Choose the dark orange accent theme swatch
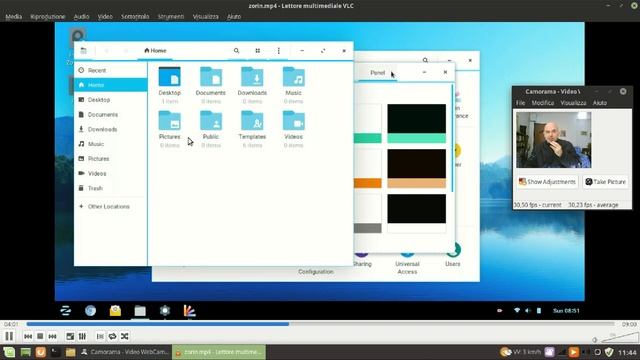Viewport: 640px width, 360px height. 417,168
